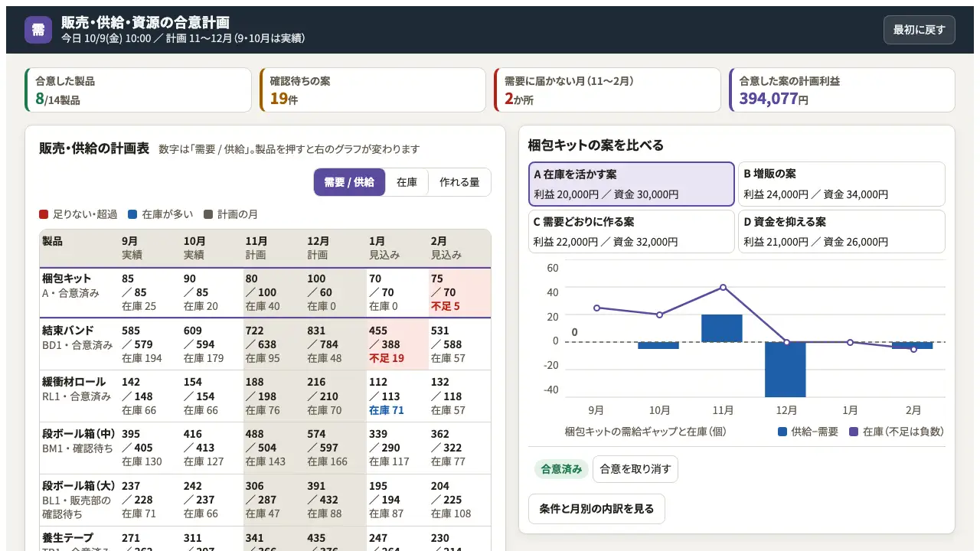The image size is (980, 551).
Task: Click the 394,077円 profit value
Action: [x=774, y=99]
